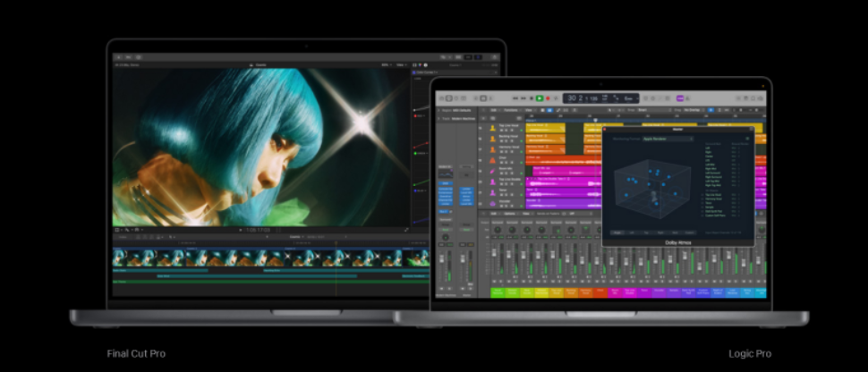Close the Dolby Atmos plug-in window
Screen dimensions: 868x372
[605, 129]
